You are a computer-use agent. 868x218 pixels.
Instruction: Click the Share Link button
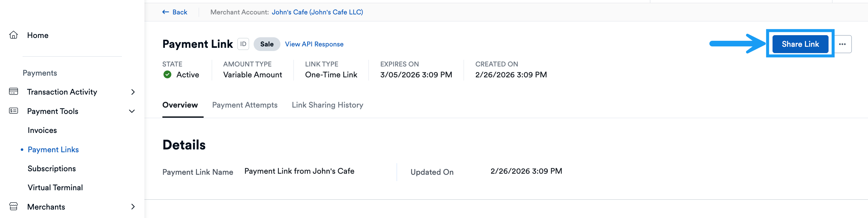(800, 44)
